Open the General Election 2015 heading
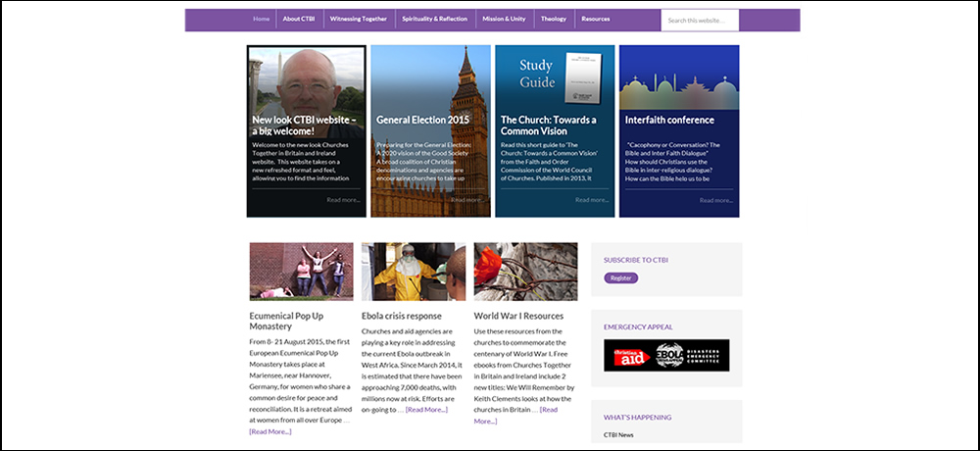Image resolution: width=980 pixels, height=451 pixels. (x=422, y=120)
